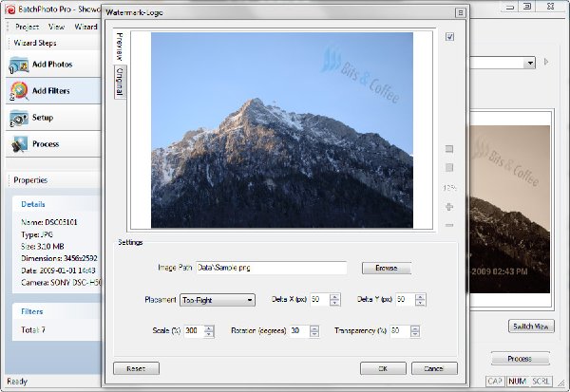Click the Image Path text field
570x392 pixels.
click(x=271, y=268)
